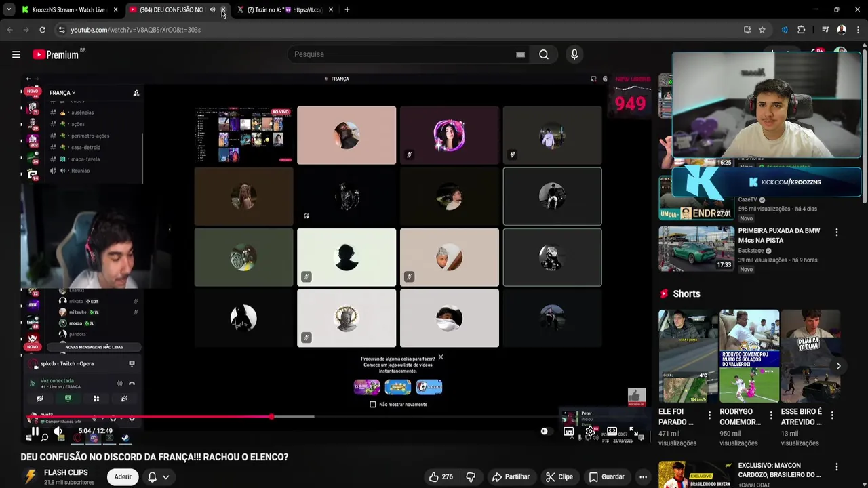Focus the Pesquisa search field

(x=403, y=54)
